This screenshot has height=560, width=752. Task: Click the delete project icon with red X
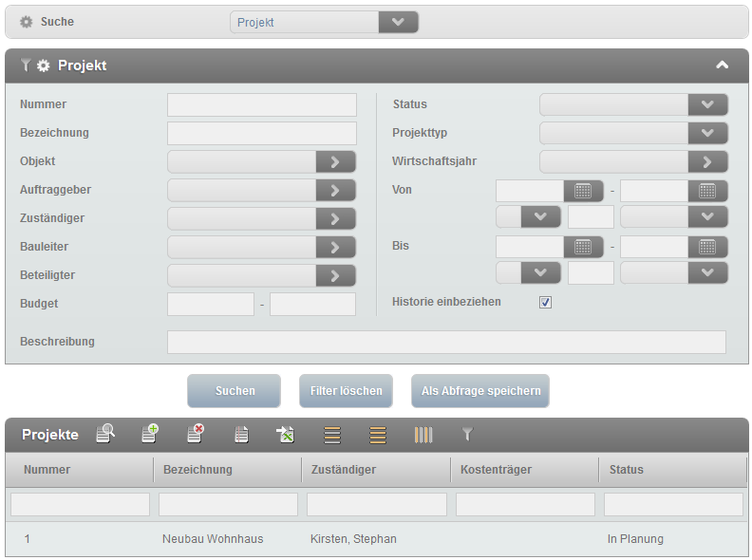[x=196, y=435]
